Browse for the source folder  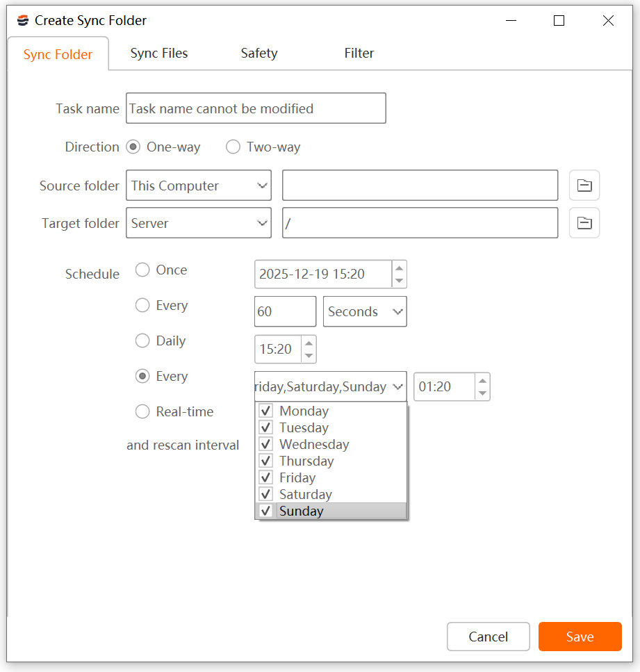(x=584, y=186)
